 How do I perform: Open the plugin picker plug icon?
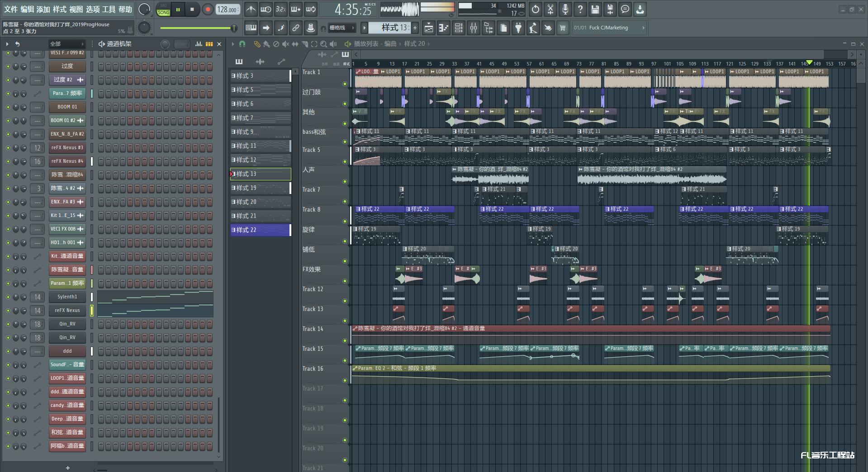[x=518, y=28]
